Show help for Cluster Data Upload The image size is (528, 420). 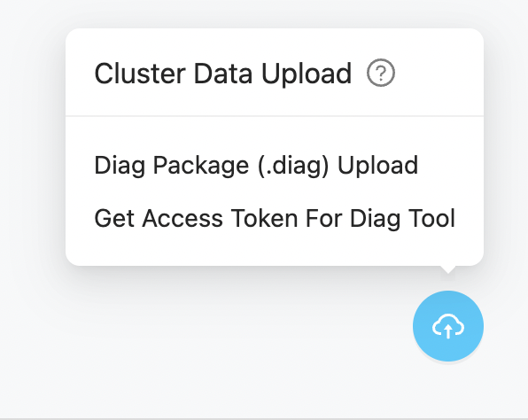pos(381,73)
